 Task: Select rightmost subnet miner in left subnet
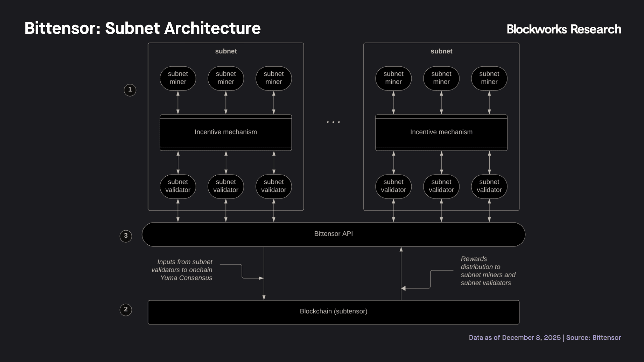pos(274,78)
